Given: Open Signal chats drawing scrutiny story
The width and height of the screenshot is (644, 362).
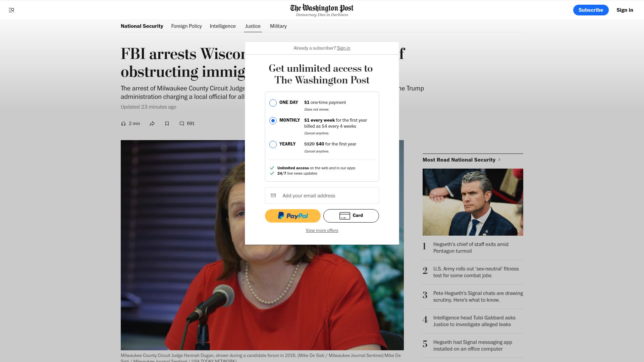Looking at the screenshot, I should 478,297.
